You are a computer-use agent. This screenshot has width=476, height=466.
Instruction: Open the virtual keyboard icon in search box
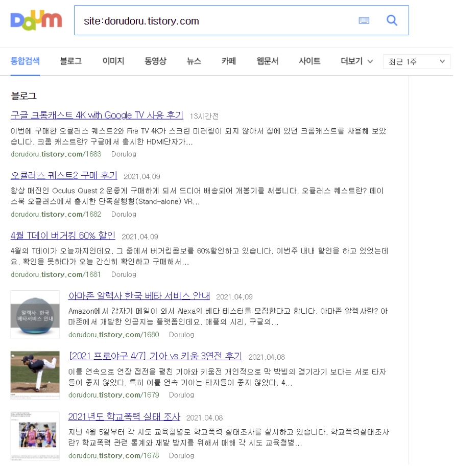pos(364,20)
